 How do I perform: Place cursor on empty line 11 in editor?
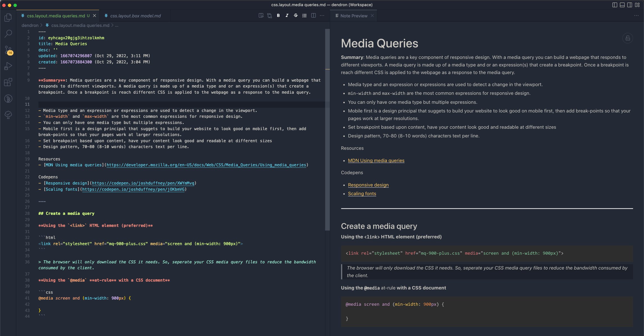(x=181, y=104)
